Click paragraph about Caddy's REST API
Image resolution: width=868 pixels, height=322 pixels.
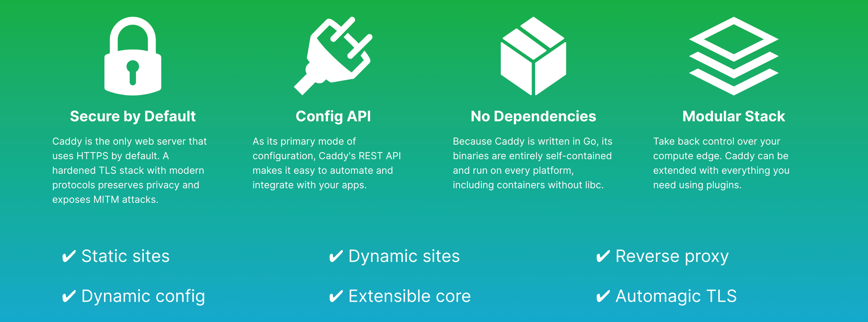[x=327, y=163]
